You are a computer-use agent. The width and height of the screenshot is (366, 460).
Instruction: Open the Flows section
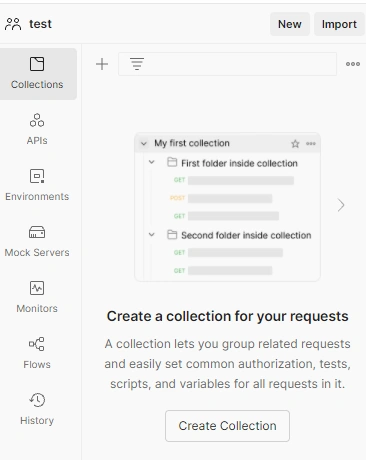(x=37, y=354)
